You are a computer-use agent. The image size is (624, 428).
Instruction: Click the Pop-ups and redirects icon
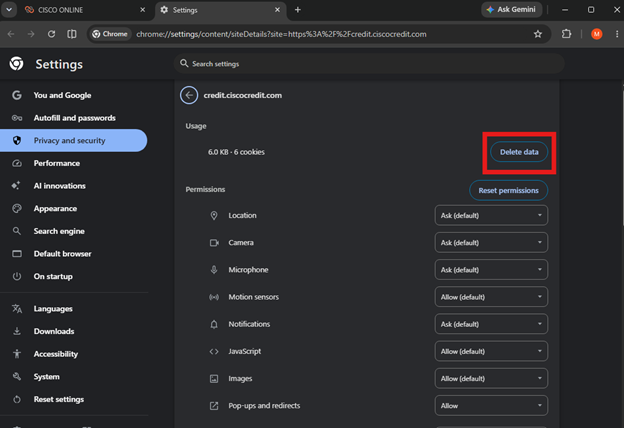pyautogui.click(x=214, y=406)
